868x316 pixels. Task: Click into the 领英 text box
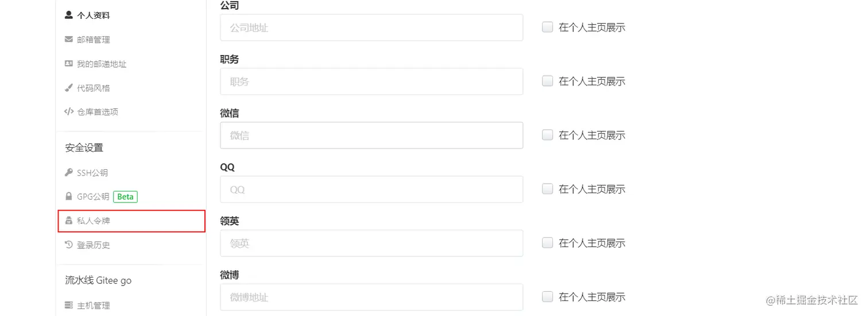click(371, 243)
